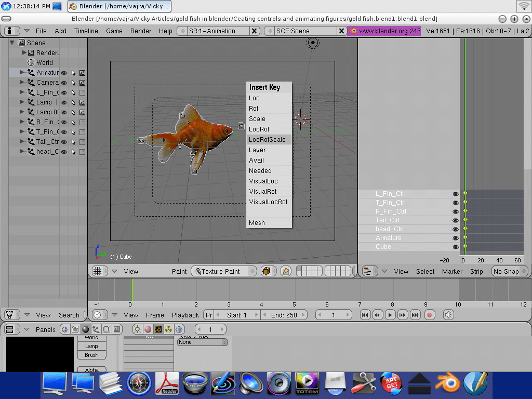532x399 pixels.
Task: Select World in the outliner tree
Action: click(44, 62)
